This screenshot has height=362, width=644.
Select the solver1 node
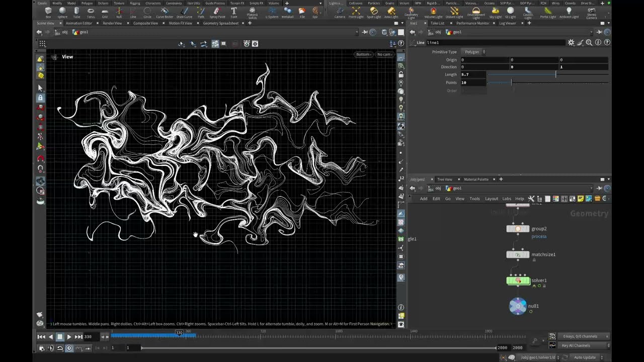point(518,281)
